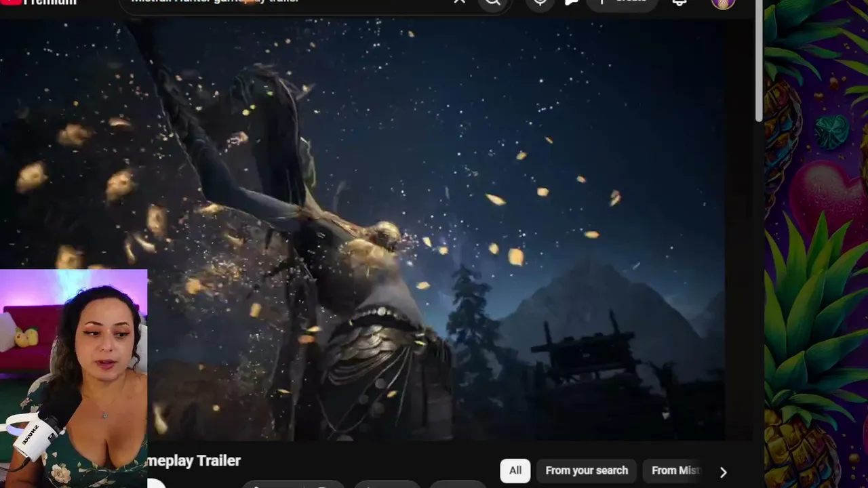Click the search magnifier button
The height and width of the screenshot is (488, 868).
click(493, 3)
